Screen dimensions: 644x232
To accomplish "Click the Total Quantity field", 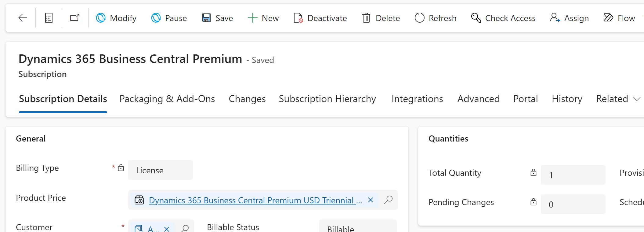I will [x=573, y=175].
